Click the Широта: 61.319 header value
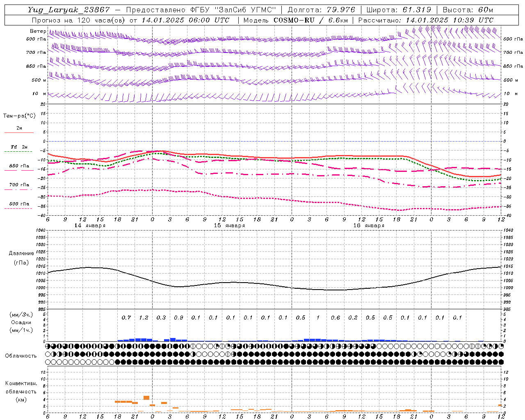 399,10
